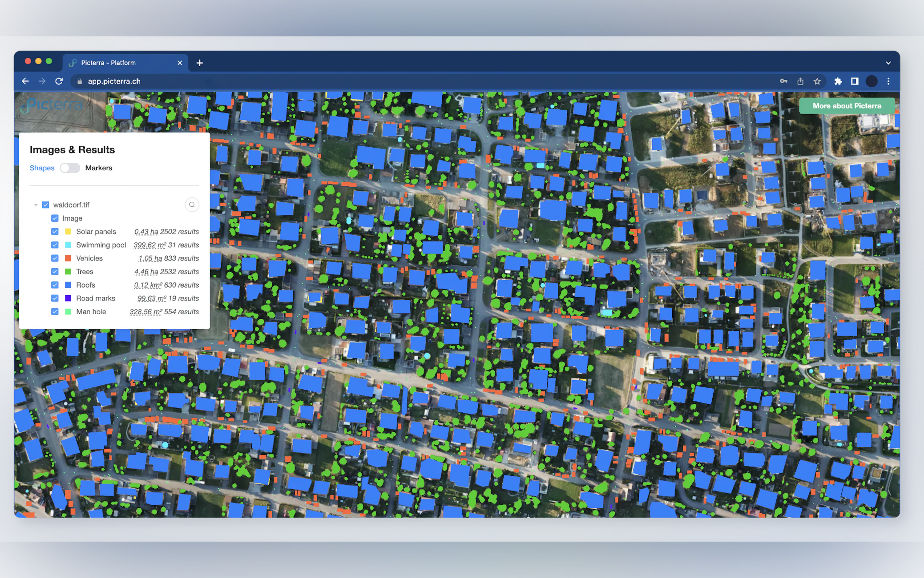Open the tab search dropdown chevron

(x=888, y=63)
